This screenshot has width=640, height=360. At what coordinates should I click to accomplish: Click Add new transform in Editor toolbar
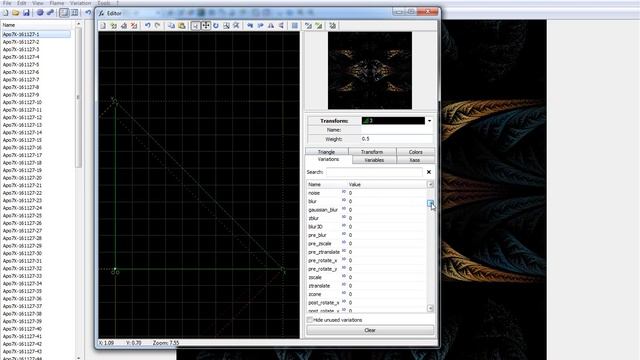click(113, 26)
